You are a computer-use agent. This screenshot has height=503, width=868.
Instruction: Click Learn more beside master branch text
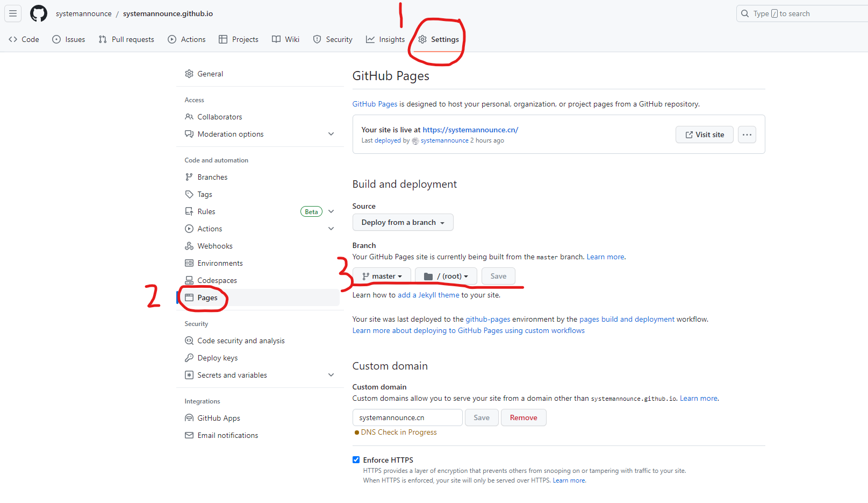pyautogui.click(x=605, y=257)
